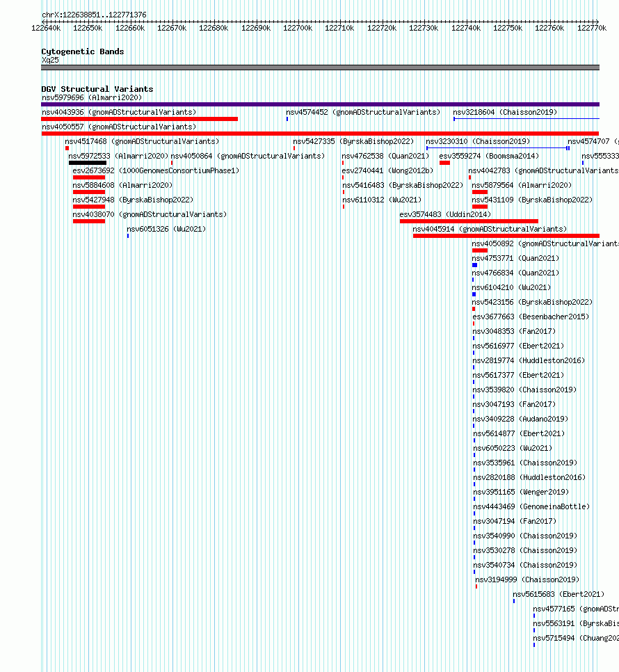This screenshot has height=672, width=619.
Task: Click nsv5431109 (ByrskaBishop2022) label
Action: click(x=532, y=200)
